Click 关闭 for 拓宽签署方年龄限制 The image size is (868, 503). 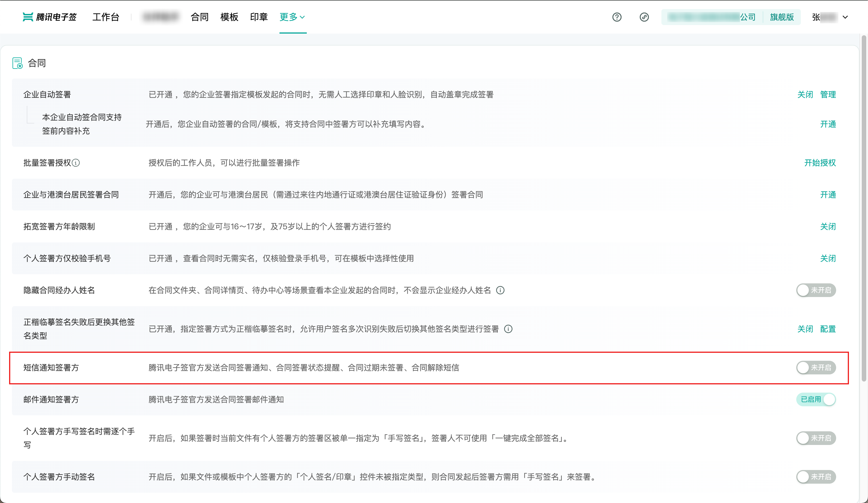click(828, 226)
